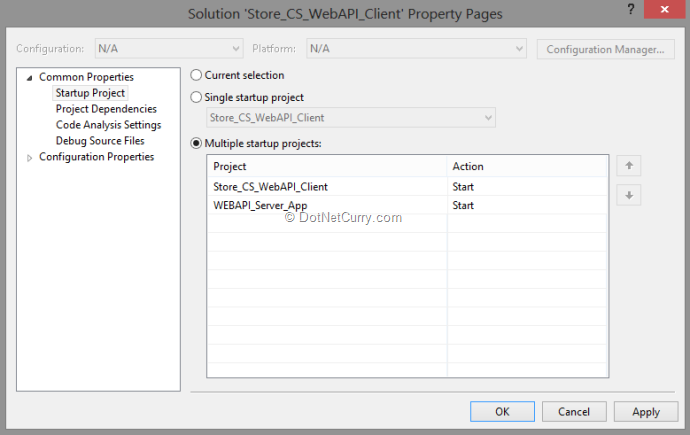690x435 pixels.
Task: Select the Configuration Properties label in the tree
Action: [x=96, y=157]
